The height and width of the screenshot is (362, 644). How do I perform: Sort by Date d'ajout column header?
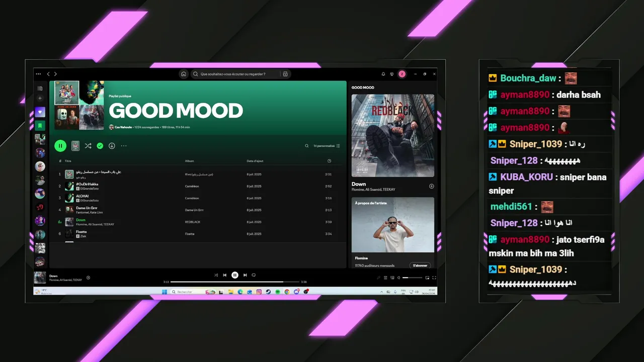click(x=255, y=161)
